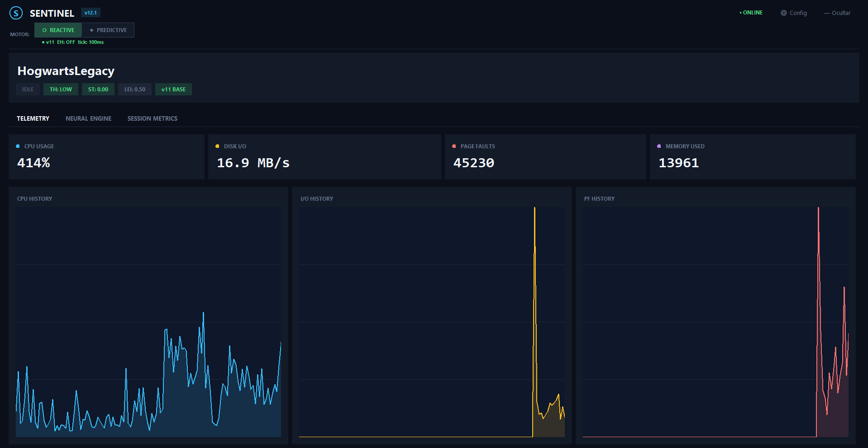Click the PF HISTORY heading
868x448 pixels.
pyautogui.click(x=599, y=198)
